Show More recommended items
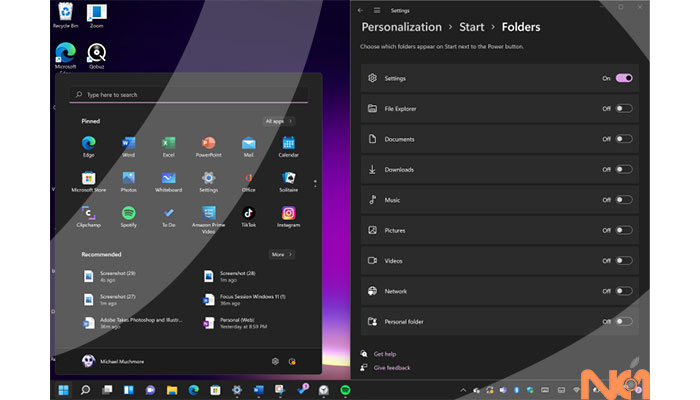This screenshot has height=400, width=700. tap(282, 254)
